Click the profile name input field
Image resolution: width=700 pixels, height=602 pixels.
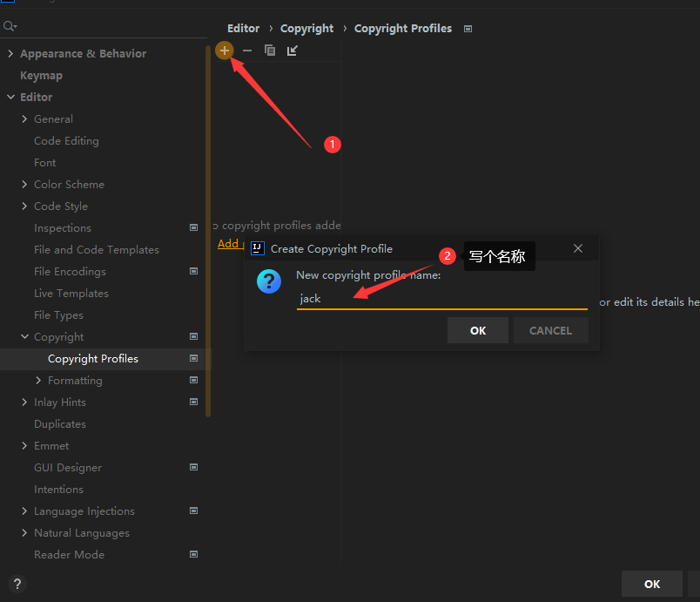click(442, 298)
